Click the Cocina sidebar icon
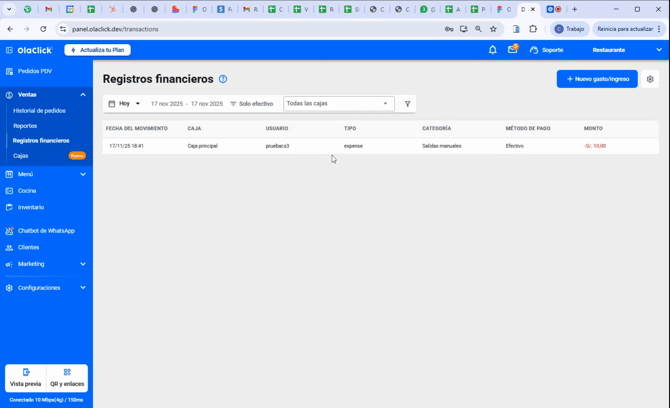 pyautogui.click(x=9, y=191)
